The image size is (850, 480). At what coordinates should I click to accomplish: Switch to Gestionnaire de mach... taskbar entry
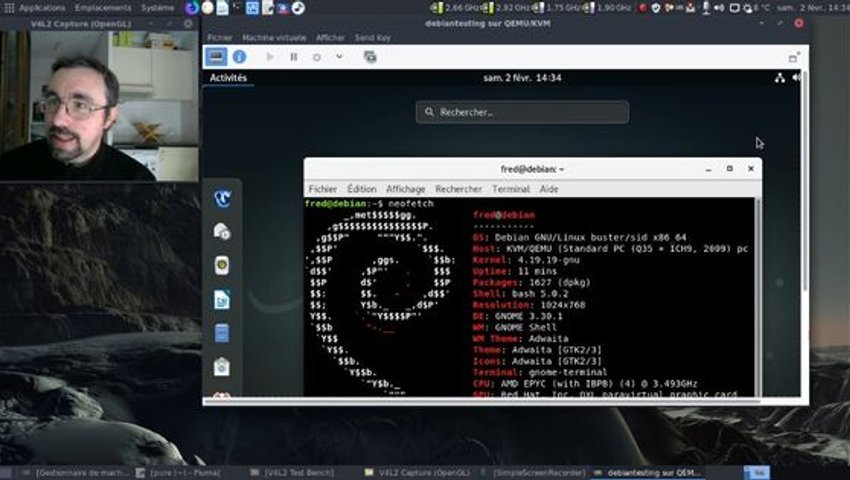[x=76, y=472]
